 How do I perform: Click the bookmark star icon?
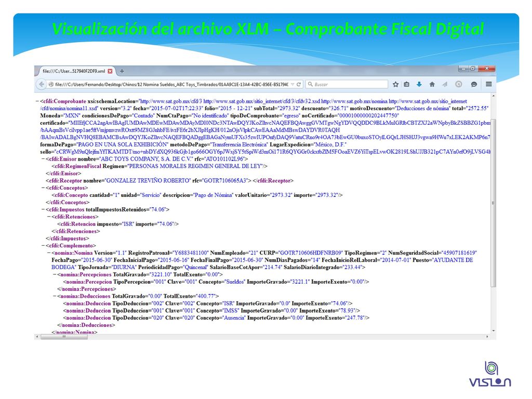coord(395,84)
